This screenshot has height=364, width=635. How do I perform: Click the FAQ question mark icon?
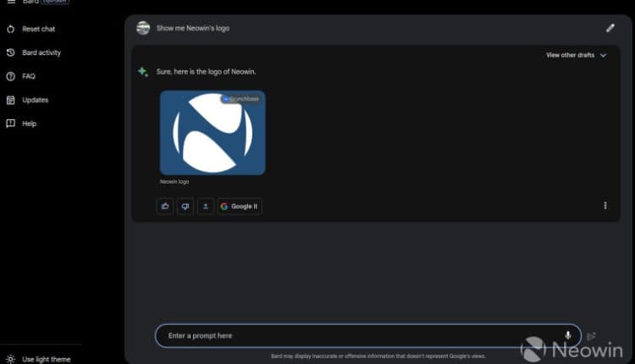tap(11, 76)
